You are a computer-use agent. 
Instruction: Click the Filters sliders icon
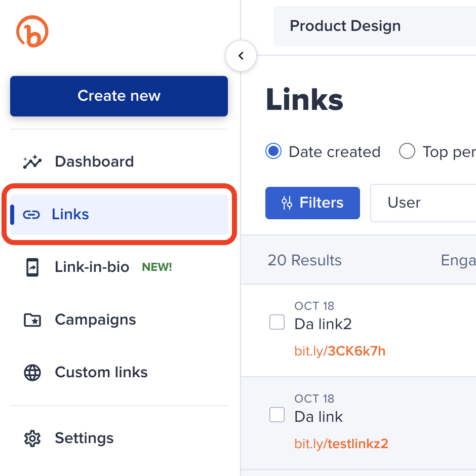pos(287,203)
